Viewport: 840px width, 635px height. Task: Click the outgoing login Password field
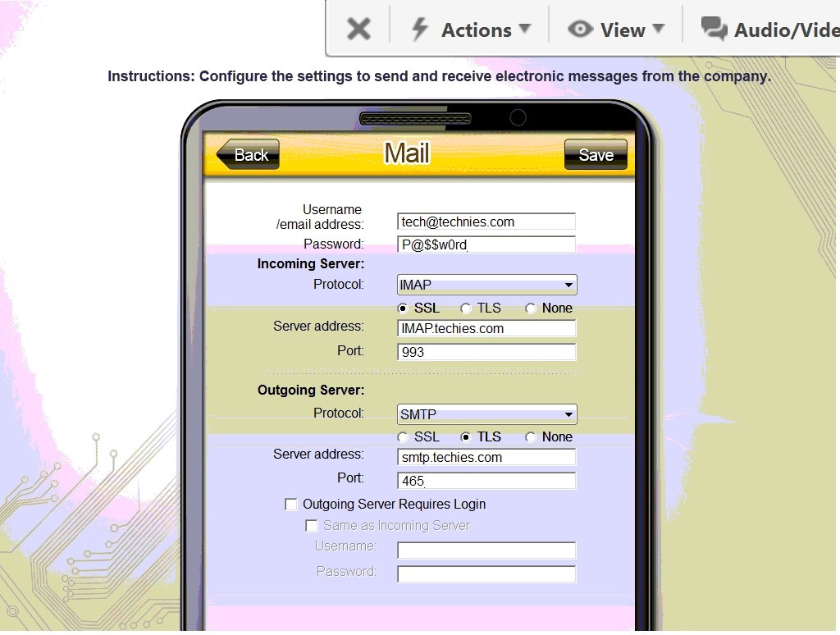tap(486, 574)
